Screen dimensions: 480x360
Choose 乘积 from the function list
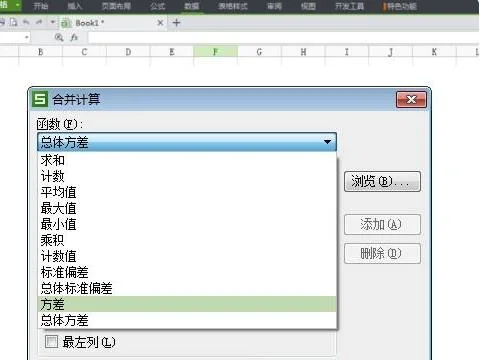187,240
